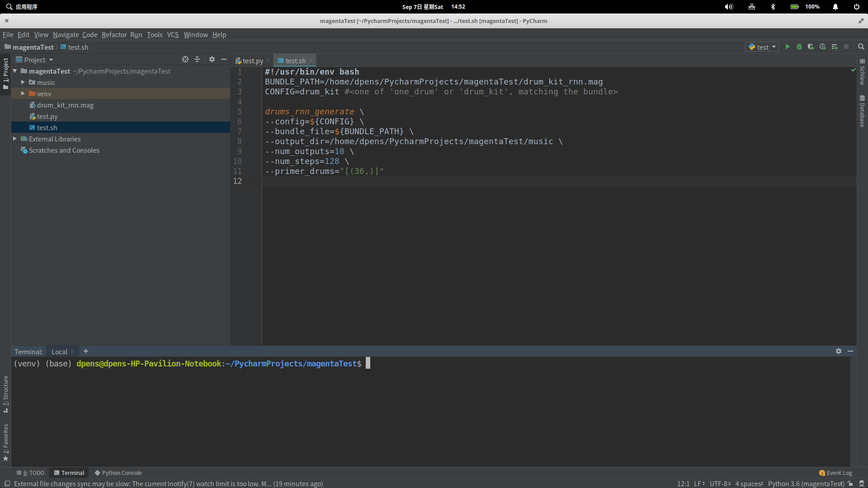Collapse the magentaTest project root
The image size is (868, 488).
coord(15,71)
